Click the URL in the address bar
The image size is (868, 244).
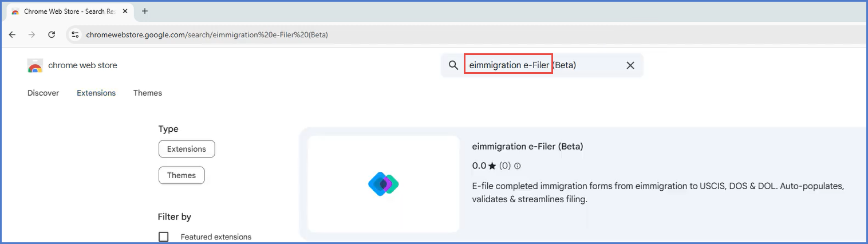(x=207, y=35)
